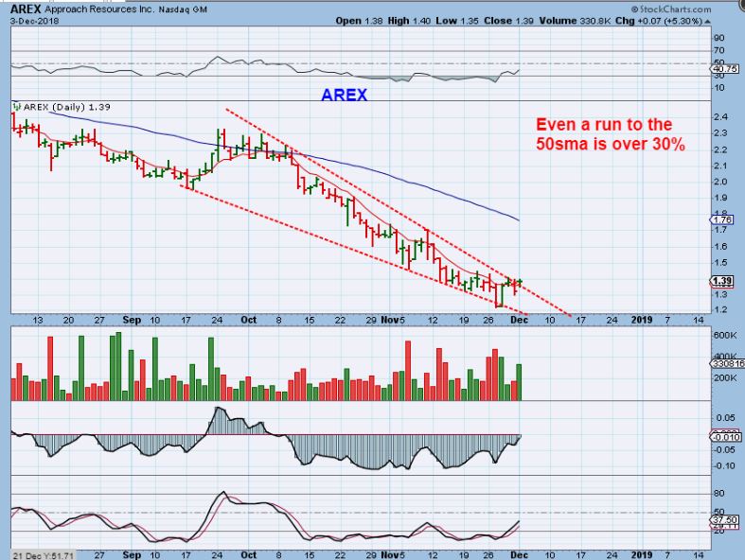Click the blue AREX chart title annotation

(344, 95)
